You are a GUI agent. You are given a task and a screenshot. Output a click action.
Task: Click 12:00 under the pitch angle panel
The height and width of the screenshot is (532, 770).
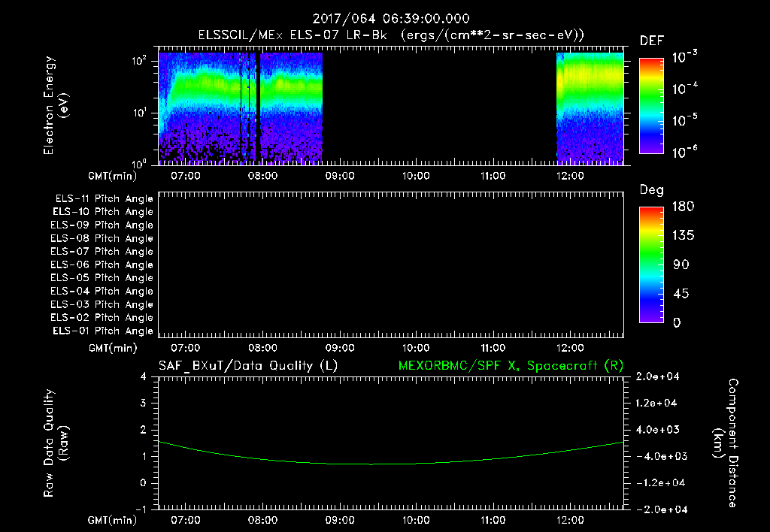tap(570, 349)
